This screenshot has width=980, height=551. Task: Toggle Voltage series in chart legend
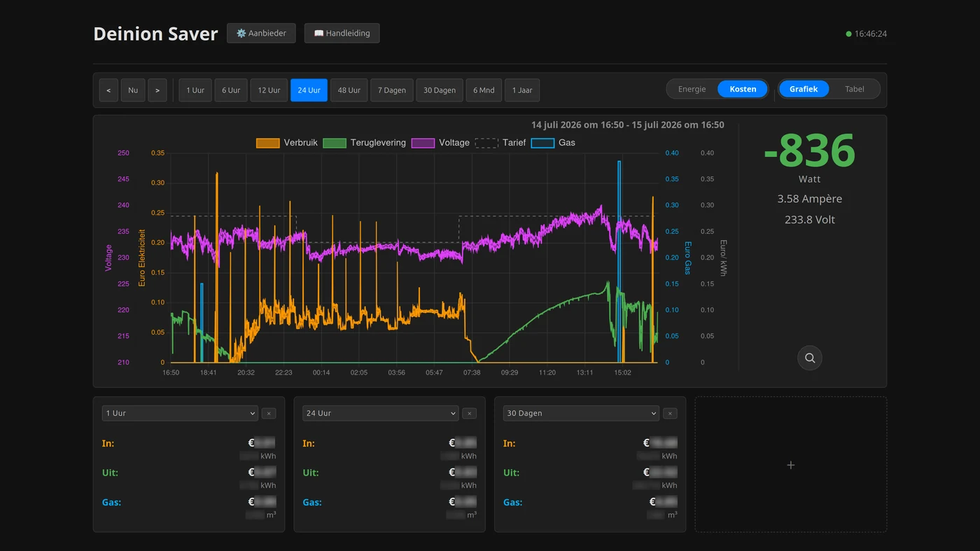pos(440,143)
